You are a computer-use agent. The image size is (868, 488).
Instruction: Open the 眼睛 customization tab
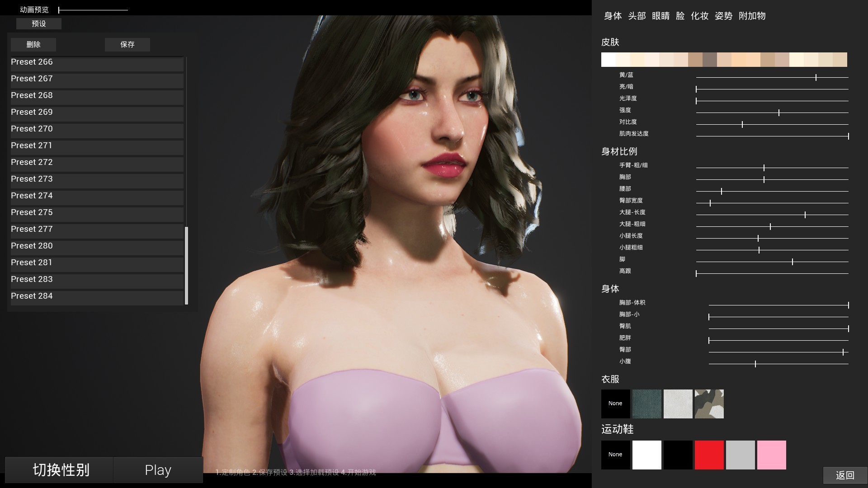point(661,16)
